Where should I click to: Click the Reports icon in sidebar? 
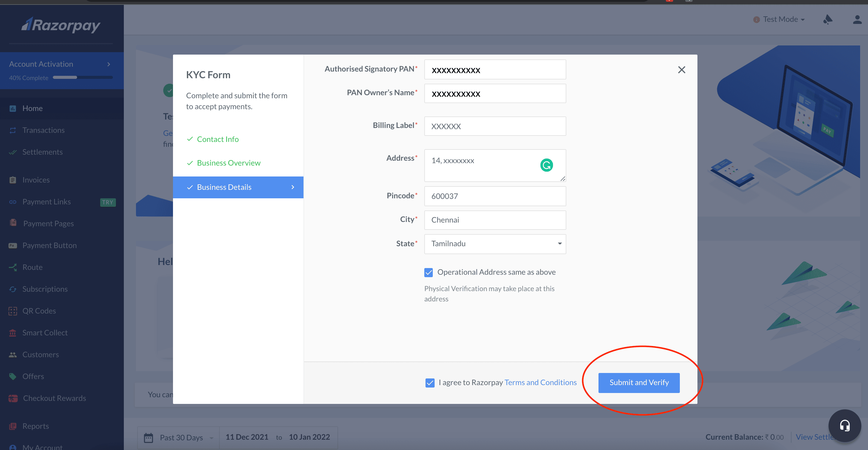(x=13, y=426)
